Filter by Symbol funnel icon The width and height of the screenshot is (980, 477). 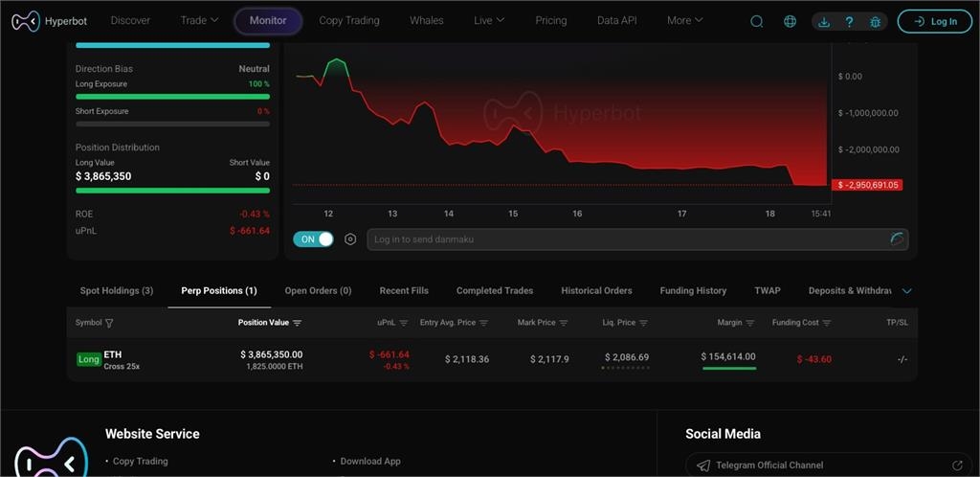point(109,323)
